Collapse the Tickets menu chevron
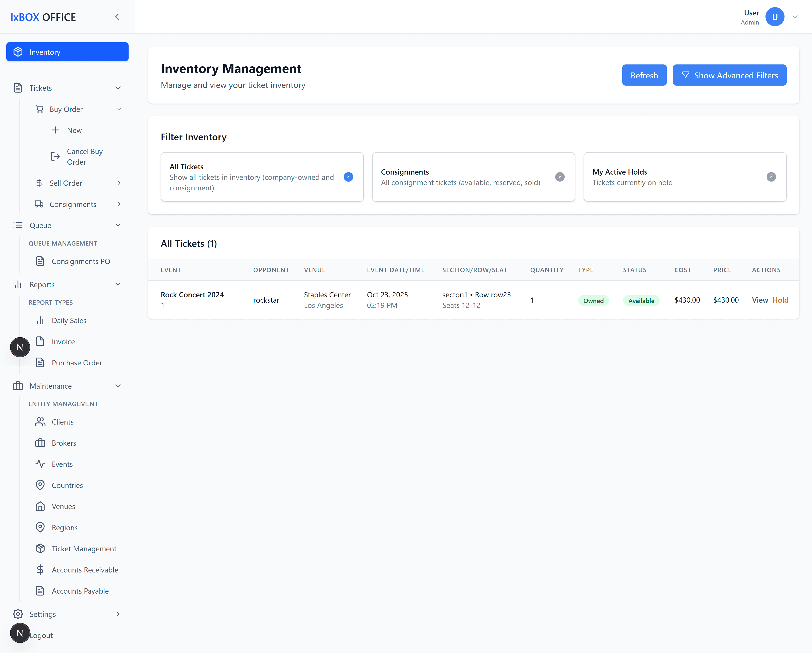This screenshot has width=812, height=653. pos(118,88)
